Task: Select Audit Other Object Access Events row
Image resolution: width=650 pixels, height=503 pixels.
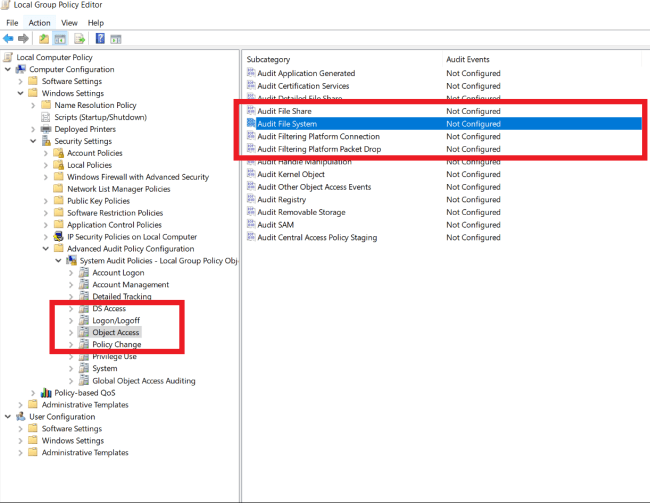Action: coord(443,187)
